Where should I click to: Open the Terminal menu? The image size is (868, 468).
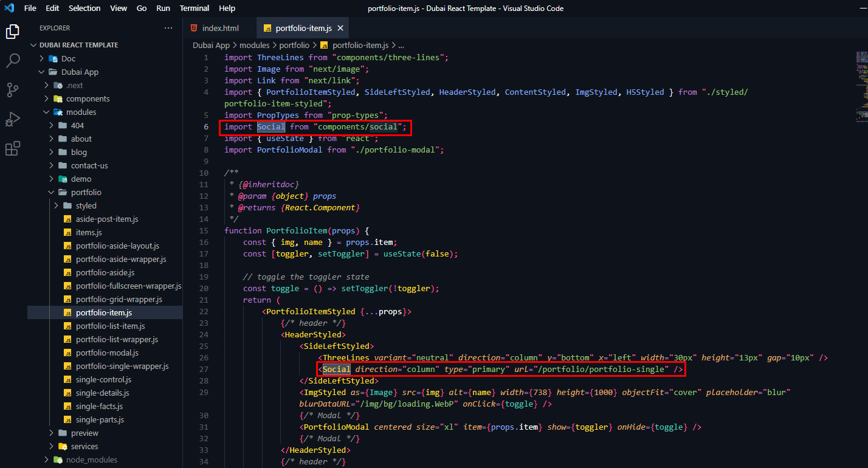[195, 8]
